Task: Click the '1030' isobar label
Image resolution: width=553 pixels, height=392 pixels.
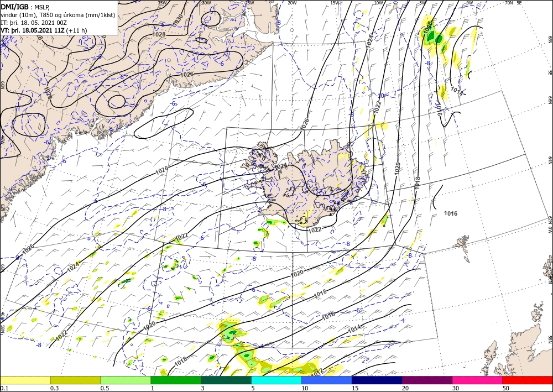Action: tap(178, 20)
